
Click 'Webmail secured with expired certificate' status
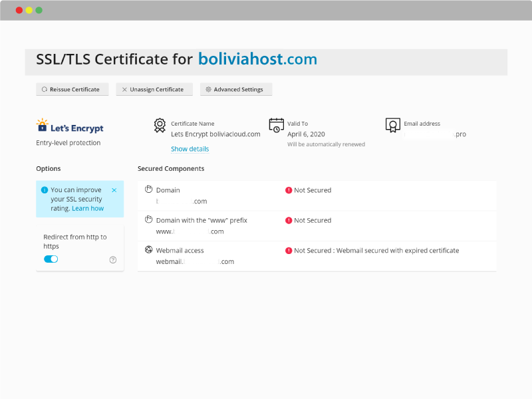click(398, 251)
